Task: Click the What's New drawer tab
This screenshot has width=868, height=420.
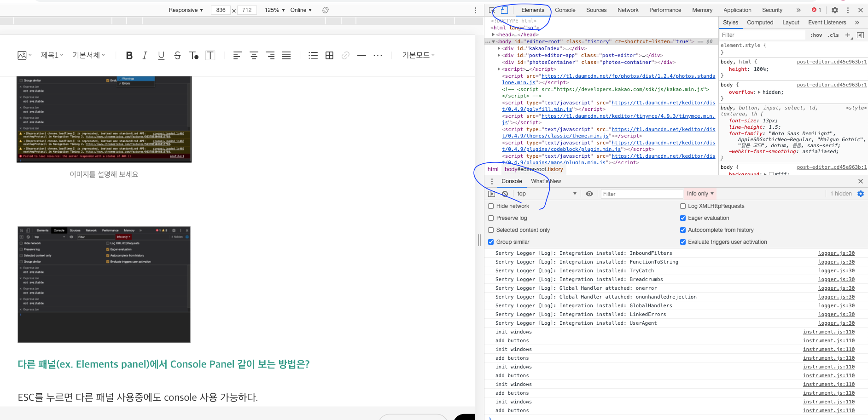Action: (x=546, y=181)
